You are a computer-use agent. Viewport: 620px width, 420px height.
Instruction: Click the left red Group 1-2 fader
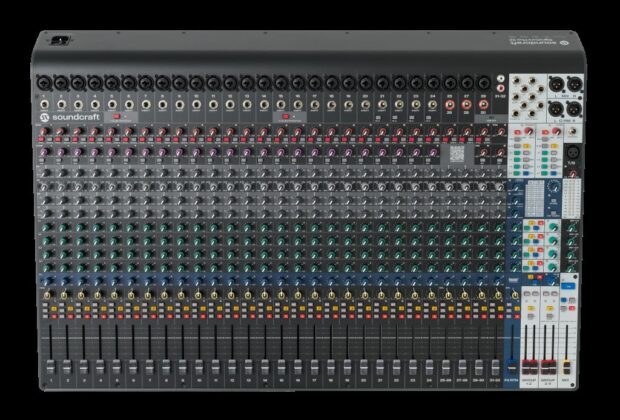pos(526,367)
